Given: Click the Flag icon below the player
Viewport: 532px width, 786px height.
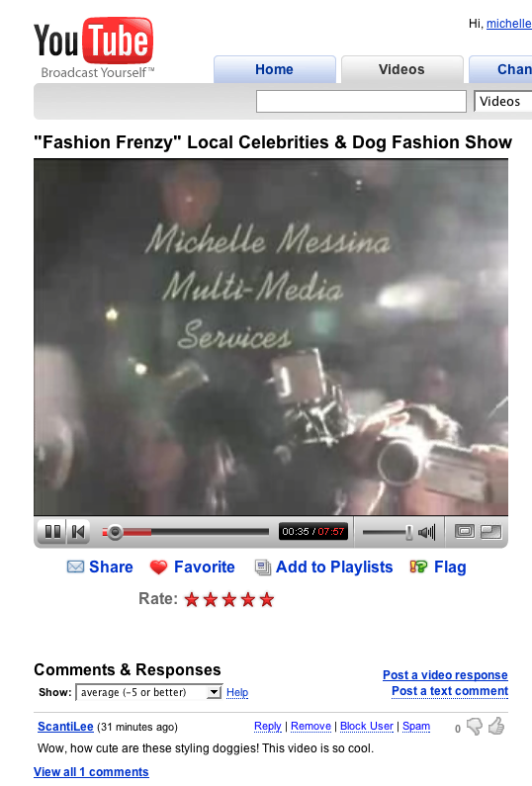Looking at the screenshot, I should coord(418,567).
